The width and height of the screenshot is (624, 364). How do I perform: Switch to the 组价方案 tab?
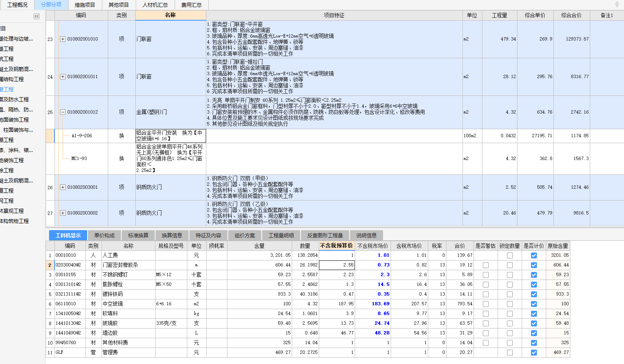tap(245, 235)
